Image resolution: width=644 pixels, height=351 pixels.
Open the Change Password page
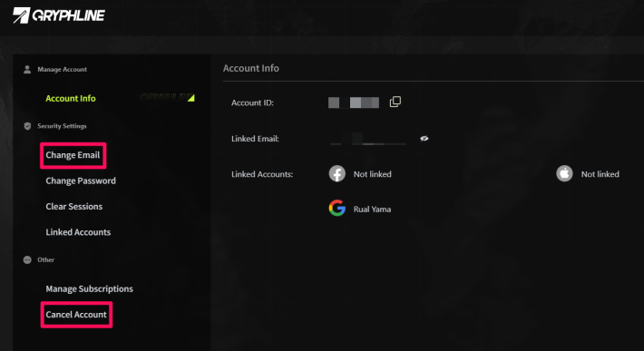click(81, 181)
